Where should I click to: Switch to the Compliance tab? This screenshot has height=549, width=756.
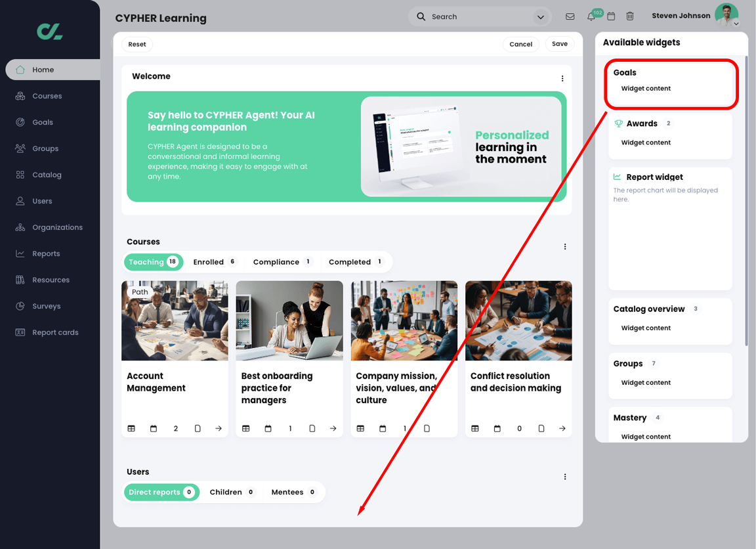276,261
